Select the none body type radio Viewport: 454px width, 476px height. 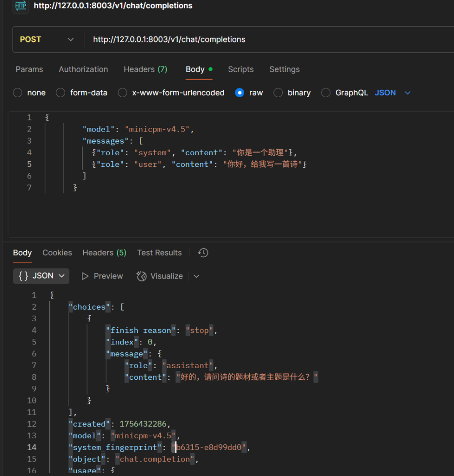click(x=18, y=93)
